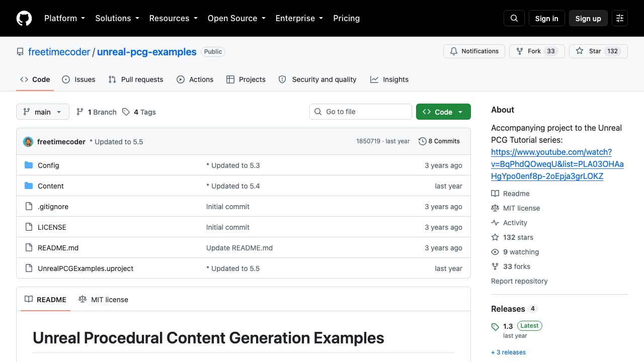This screenshot has width=644, height=362.
Task: Open the freetimecoder owner link in header
Action: pyautogui.click(x=59, y=52)
